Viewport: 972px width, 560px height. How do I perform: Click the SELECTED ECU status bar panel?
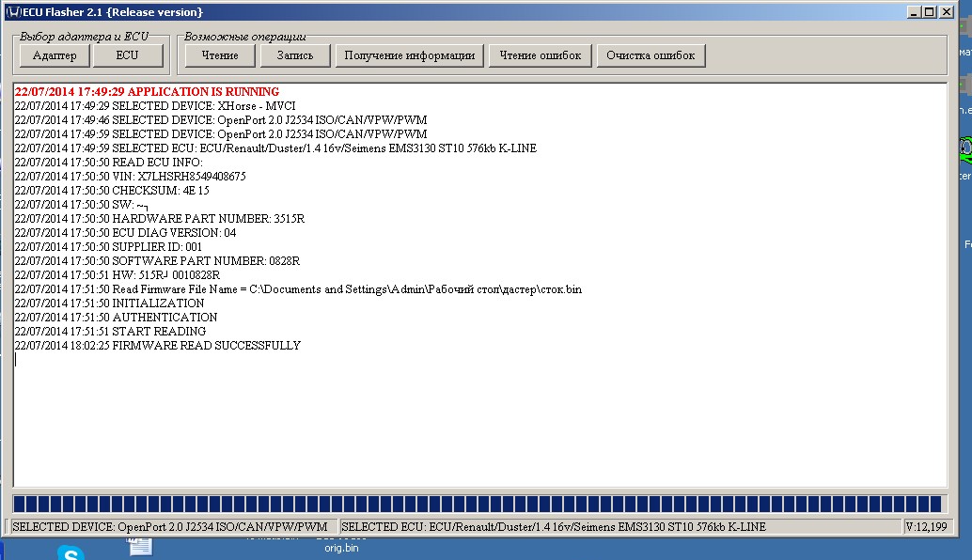tap(619, 527)
